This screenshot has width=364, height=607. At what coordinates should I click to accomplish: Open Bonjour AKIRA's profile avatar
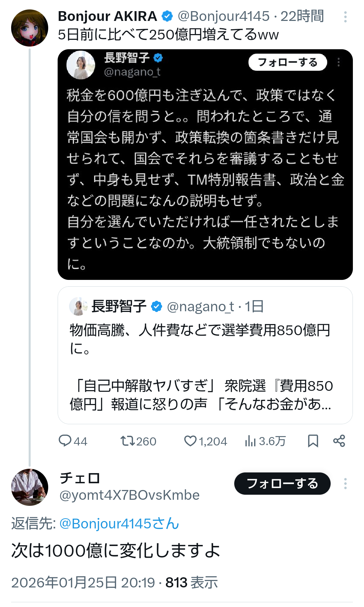[30, 28]
